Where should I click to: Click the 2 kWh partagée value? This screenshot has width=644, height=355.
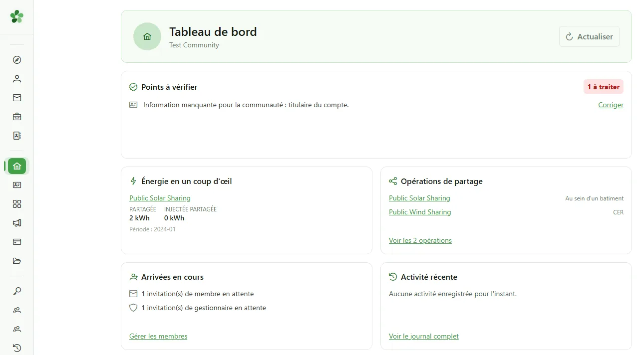(139, 218)
